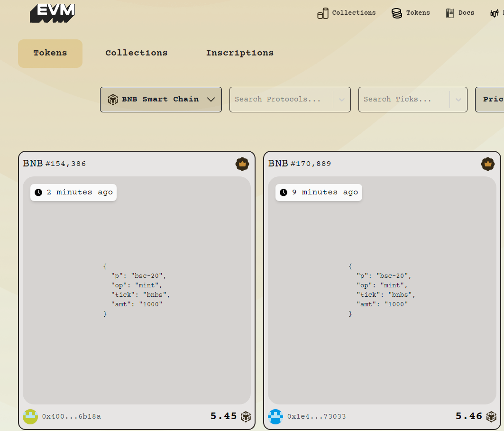Click the Price sort button

489,99
